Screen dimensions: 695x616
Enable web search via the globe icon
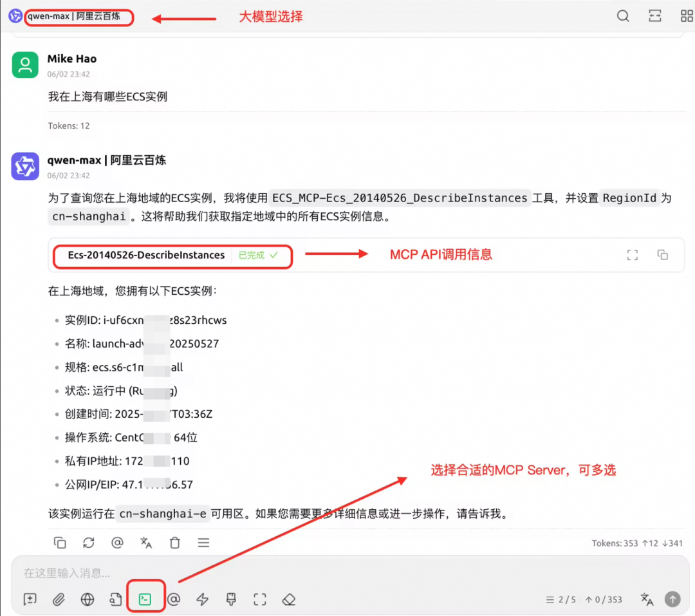pos(88,599)
